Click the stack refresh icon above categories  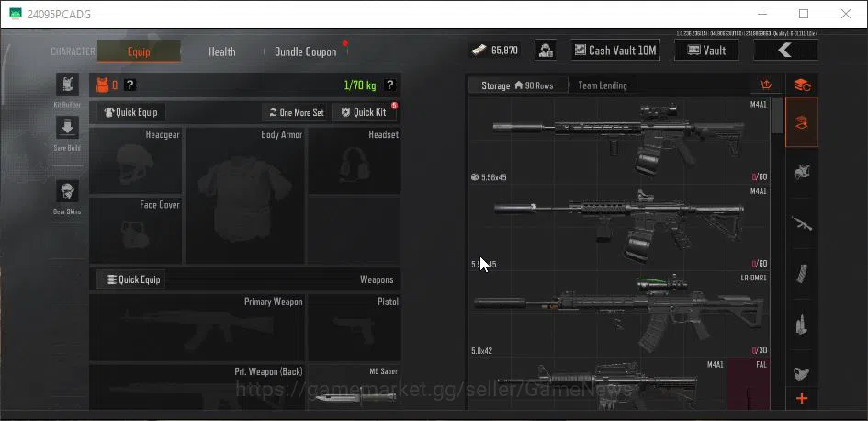pyautogui.click(x=802, y=85)
